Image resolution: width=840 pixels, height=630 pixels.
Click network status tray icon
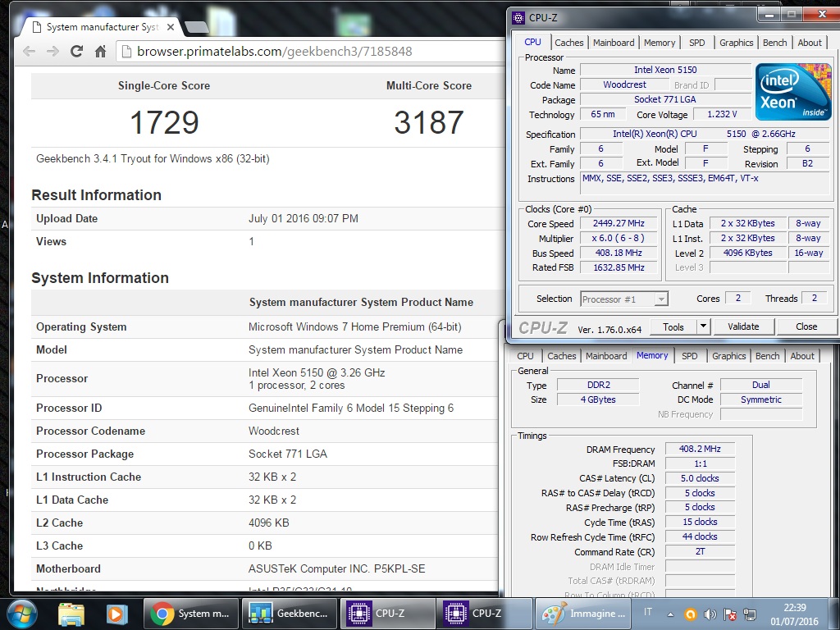tap(750, 614)
